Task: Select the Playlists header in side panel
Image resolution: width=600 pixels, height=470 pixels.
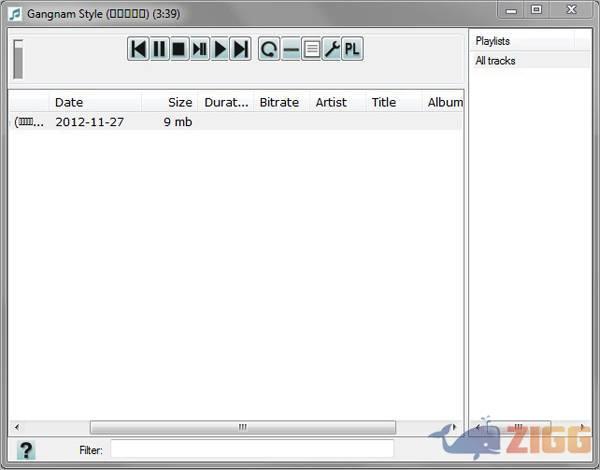Action: click(x=523, y=41)
